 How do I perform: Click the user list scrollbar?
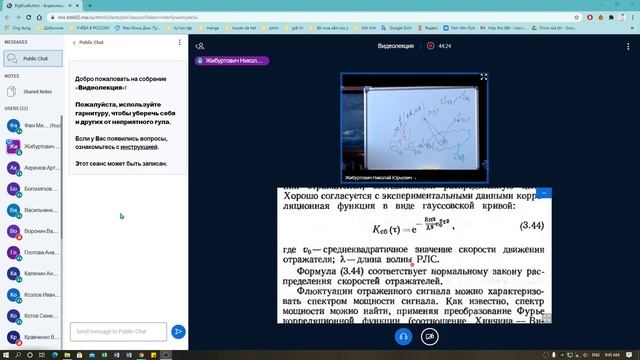[x=62, y=177]
